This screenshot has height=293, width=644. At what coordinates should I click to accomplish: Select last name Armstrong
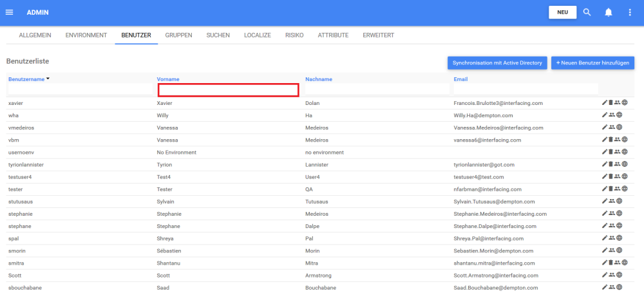pyautogui.click(x=318, y=275)
